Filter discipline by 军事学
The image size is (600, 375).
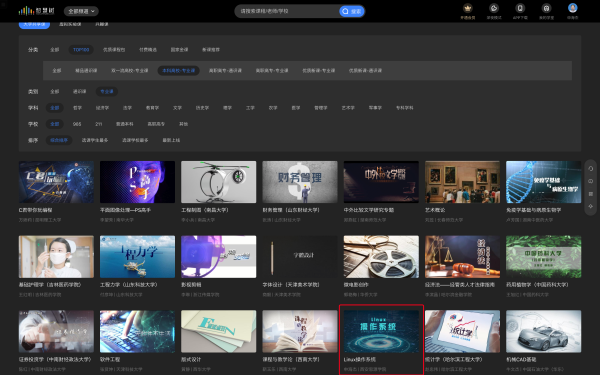[375, 108]
